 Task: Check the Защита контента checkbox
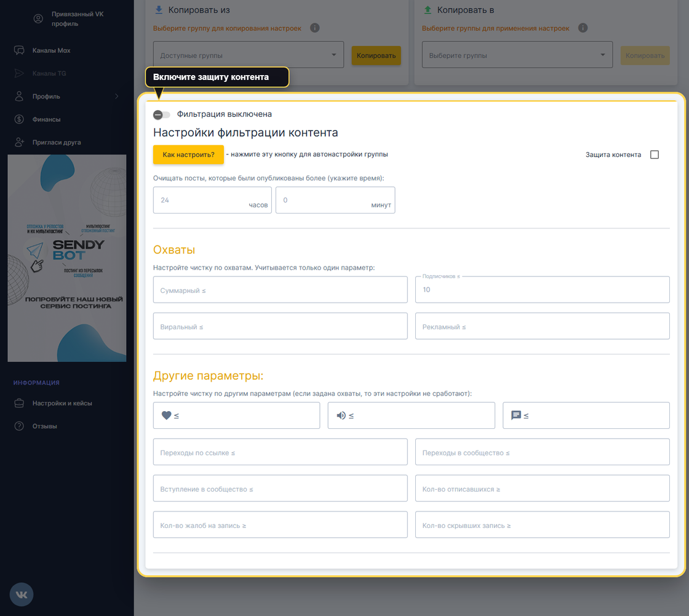pyautogui.click(x=654, y=154)
